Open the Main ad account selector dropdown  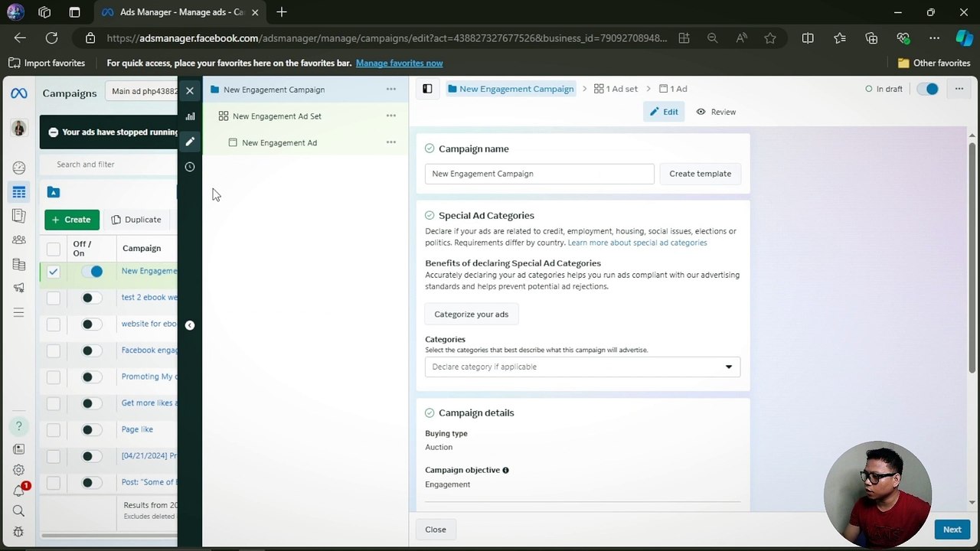point(145,91)
